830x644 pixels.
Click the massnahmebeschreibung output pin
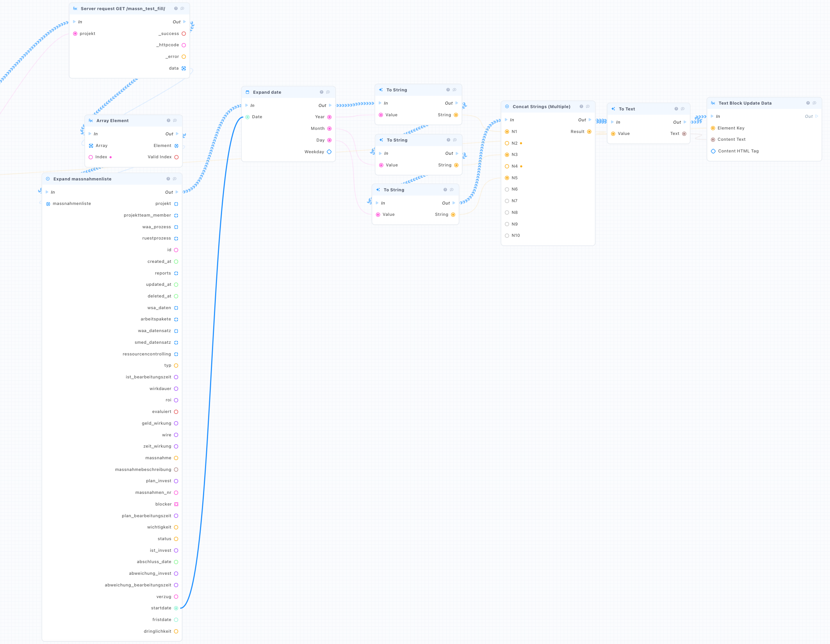176,469
